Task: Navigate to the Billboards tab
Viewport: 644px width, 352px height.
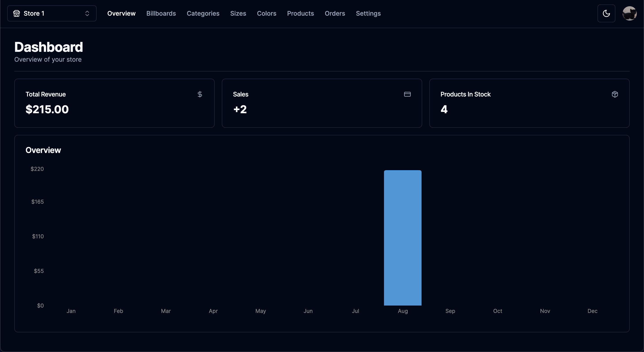Action: [x=161, y=13]
